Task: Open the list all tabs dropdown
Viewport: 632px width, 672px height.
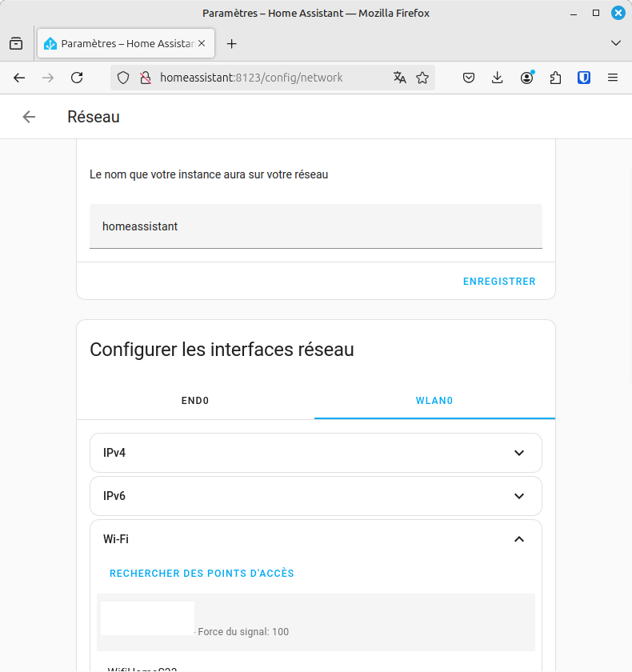Action: (616, 43)
